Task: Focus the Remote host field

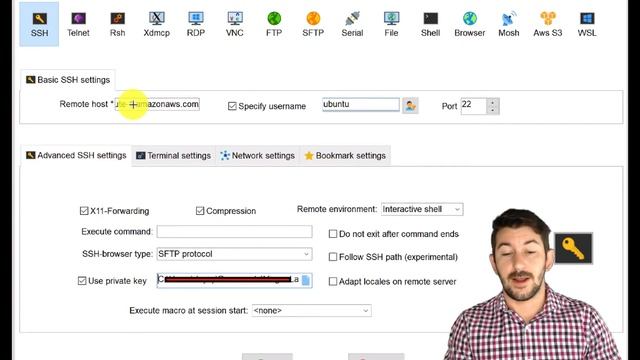Action: pyautogui.click(x=158, y=104)
